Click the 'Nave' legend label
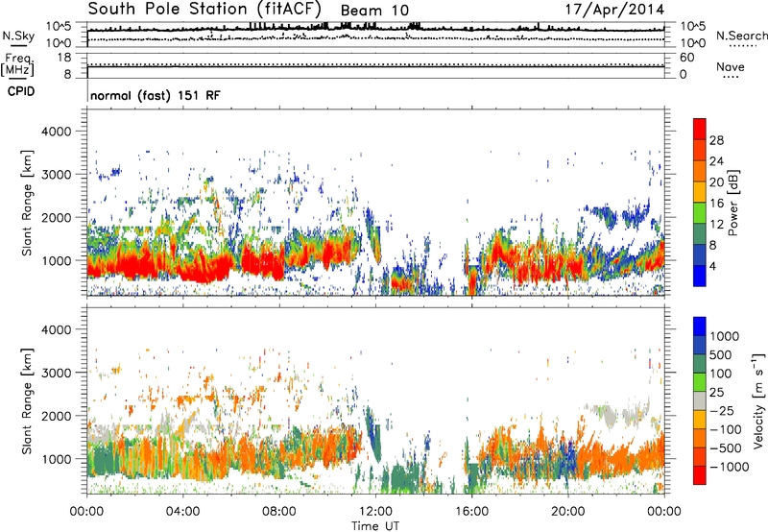 (x=731, y=66)
